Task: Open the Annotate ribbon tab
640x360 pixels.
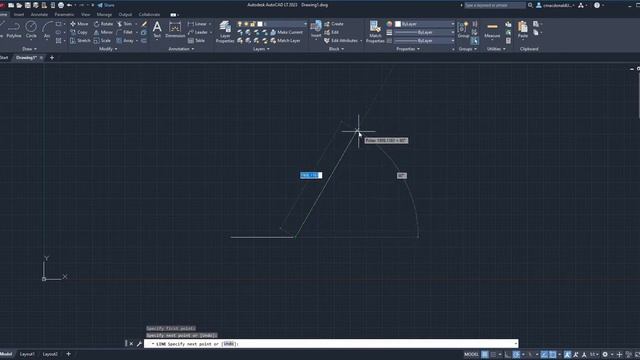Action: (39, 14)
